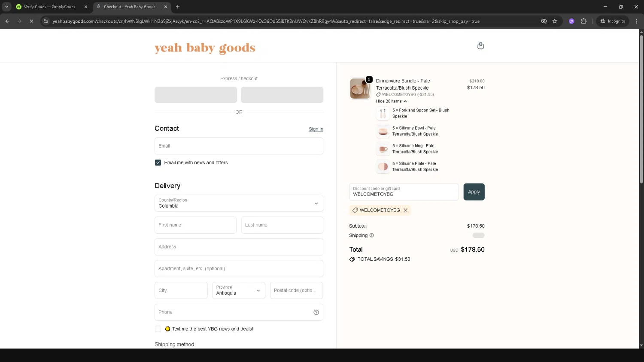Bookmark this page with star icon
Image resolution: width=644 pixels, height=362 pixels.
click(x=555, y=21)
